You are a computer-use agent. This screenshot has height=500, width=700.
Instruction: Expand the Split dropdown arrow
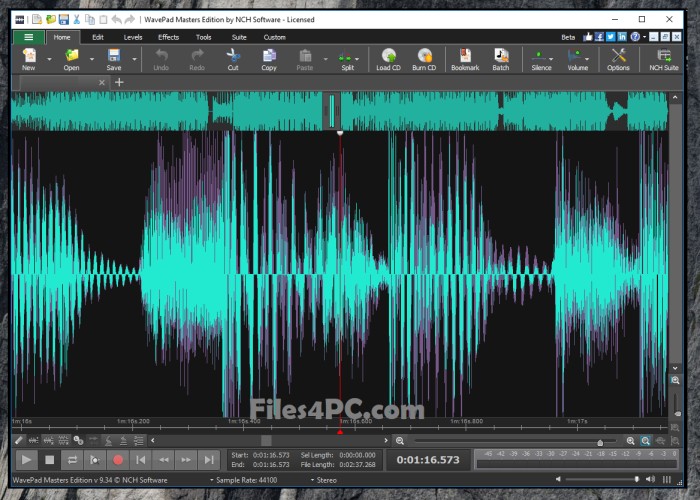click(x=357, y=59)
